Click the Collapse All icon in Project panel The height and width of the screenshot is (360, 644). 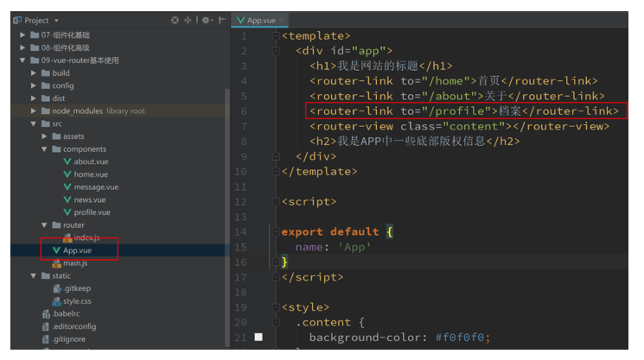tap(188, 20)
